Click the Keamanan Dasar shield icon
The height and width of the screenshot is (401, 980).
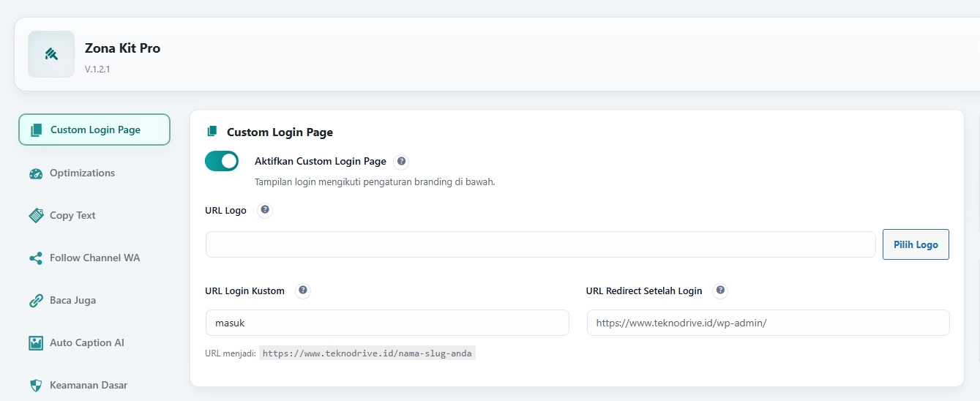36,385
